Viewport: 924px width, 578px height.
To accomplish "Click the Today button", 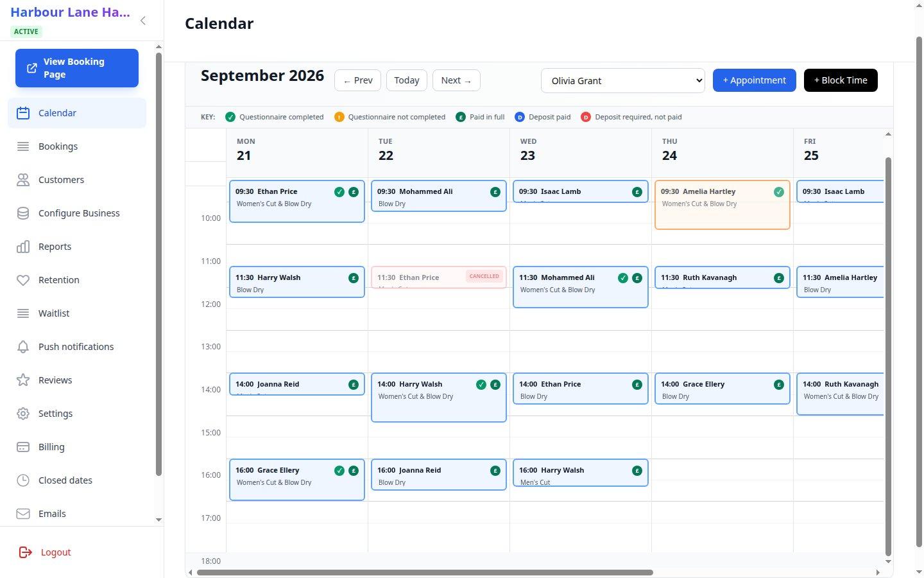I will click(x=407, y=80).
